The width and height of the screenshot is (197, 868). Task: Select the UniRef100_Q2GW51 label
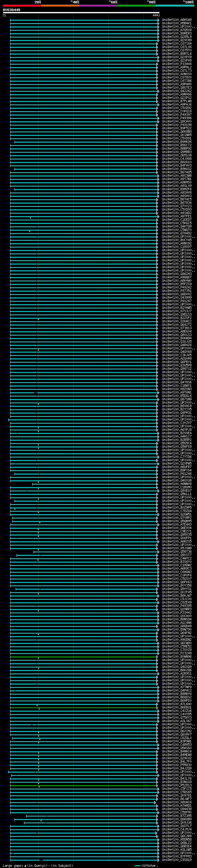point(176,515)
